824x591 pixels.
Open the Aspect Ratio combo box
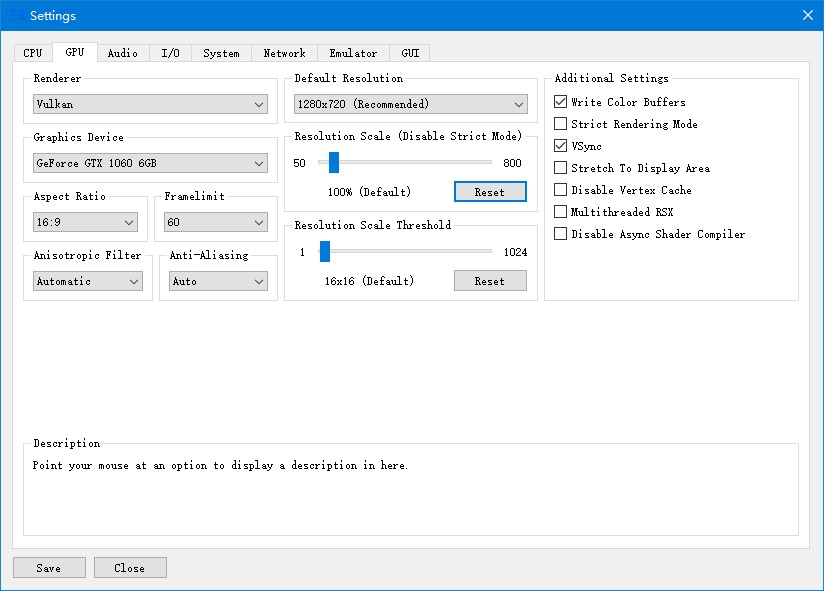pos(85,222)
